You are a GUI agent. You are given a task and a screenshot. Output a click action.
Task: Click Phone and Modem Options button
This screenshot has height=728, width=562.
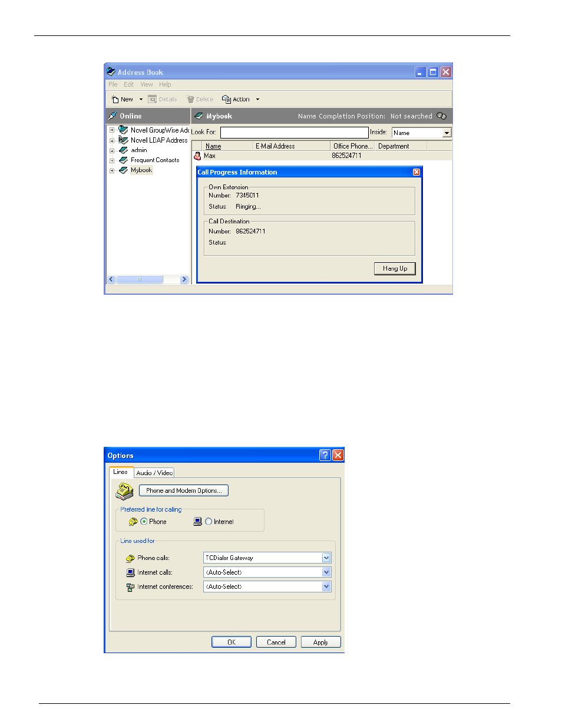coord(184,490)
